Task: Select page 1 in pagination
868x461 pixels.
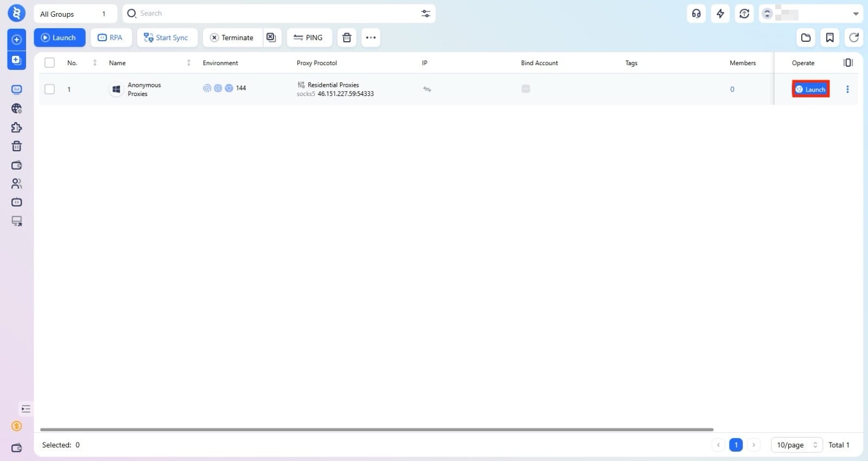Action: point(736,445)
